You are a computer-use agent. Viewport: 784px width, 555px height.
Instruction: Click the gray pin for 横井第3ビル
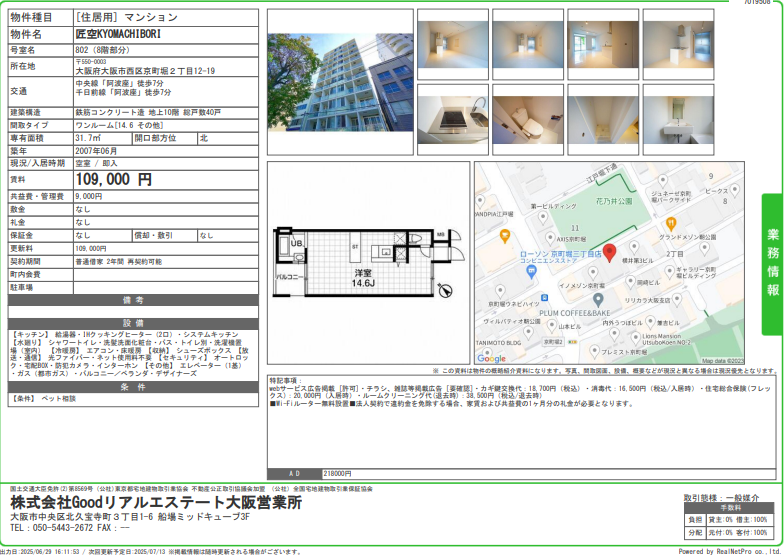click(x=635, y=247)
